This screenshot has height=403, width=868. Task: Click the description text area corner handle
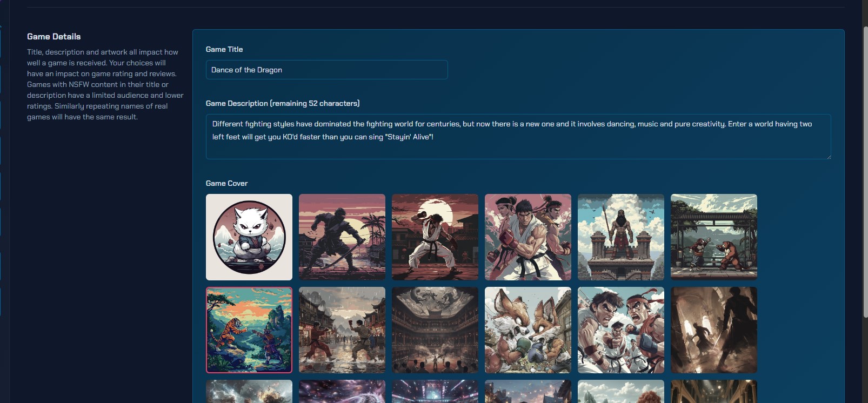pyautogui.click(x=828, y=156)
